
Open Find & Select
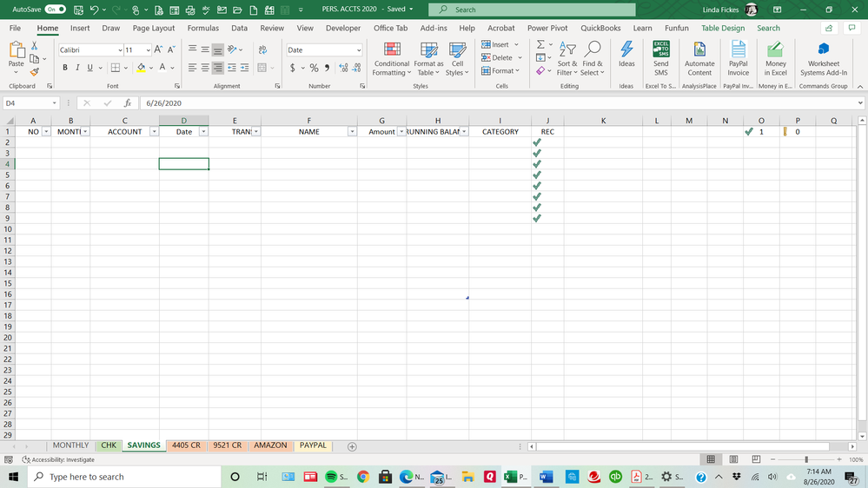tap(593, 59)
